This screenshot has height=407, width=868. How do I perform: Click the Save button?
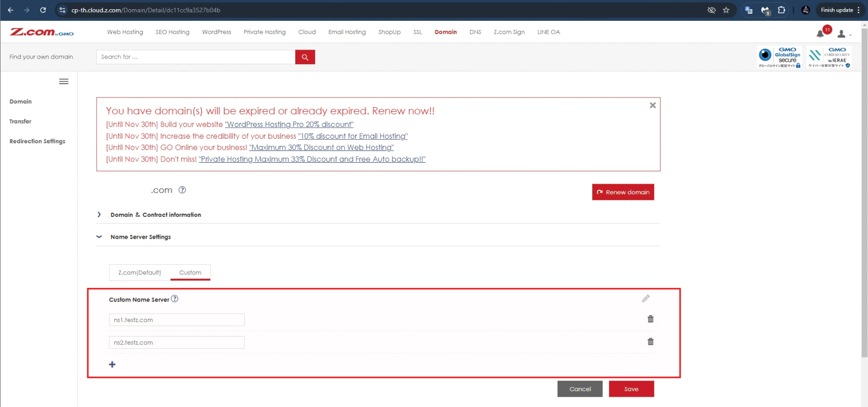tap(631, 389)
